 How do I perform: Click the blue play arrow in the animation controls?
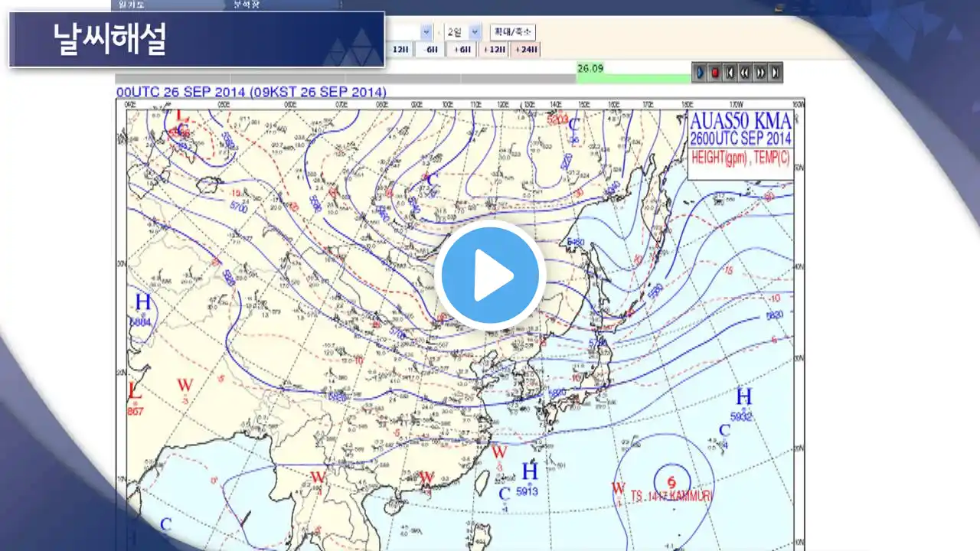(700, 72)
